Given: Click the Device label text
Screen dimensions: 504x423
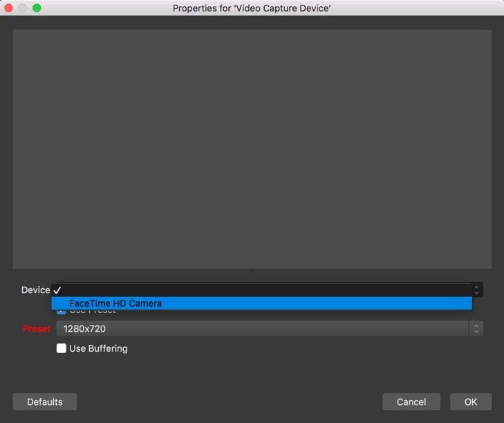Looking at the screenshot, I should pos(35,290).
